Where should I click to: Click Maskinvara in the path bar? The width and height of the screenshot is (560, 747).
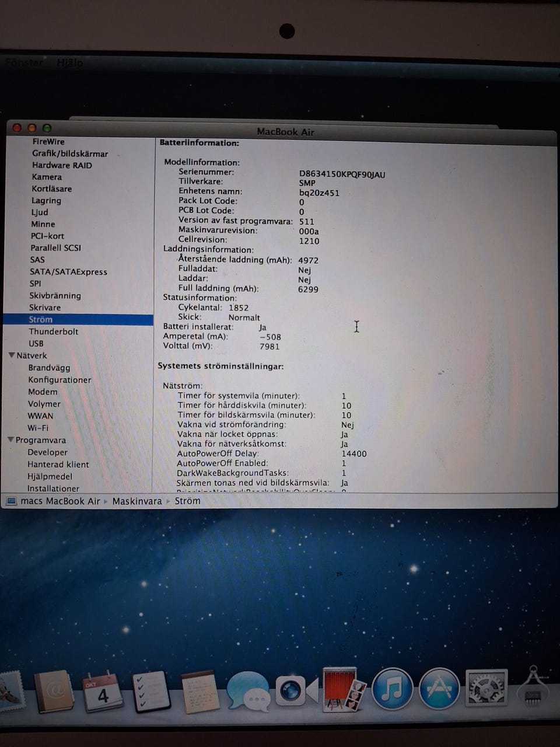pos(137,501)
